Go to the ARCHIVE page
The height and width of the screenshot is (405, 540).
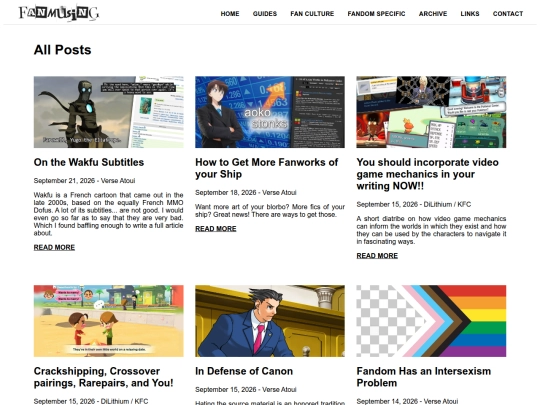(433, 14)
